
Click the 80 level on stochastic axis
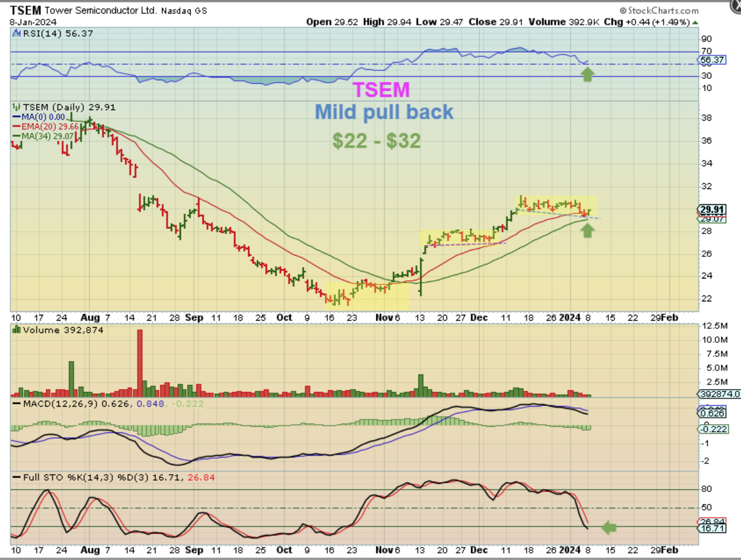click(x=706, y=489)
